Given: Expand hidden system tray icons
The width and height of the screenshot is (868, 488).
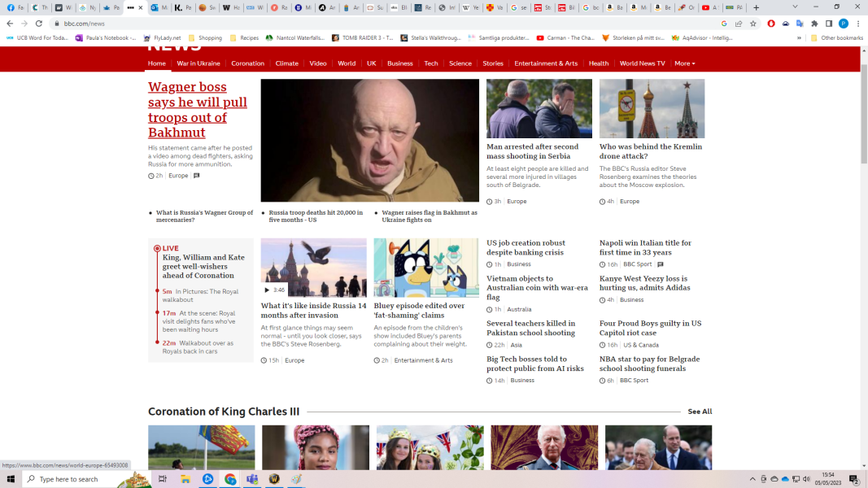Looking at the screenshot, I should (x=752, y=479).
